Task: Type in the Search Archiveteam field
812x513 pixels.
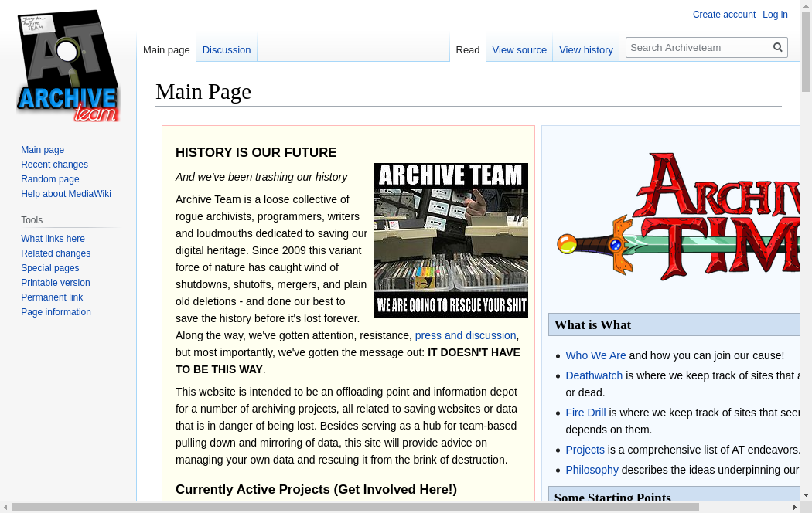Action: (x=698, y=47)
